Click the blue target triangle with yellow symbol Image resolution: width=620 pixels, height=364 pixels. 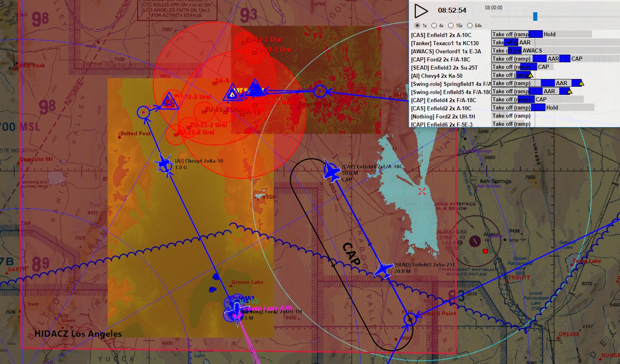coord(232,94)
